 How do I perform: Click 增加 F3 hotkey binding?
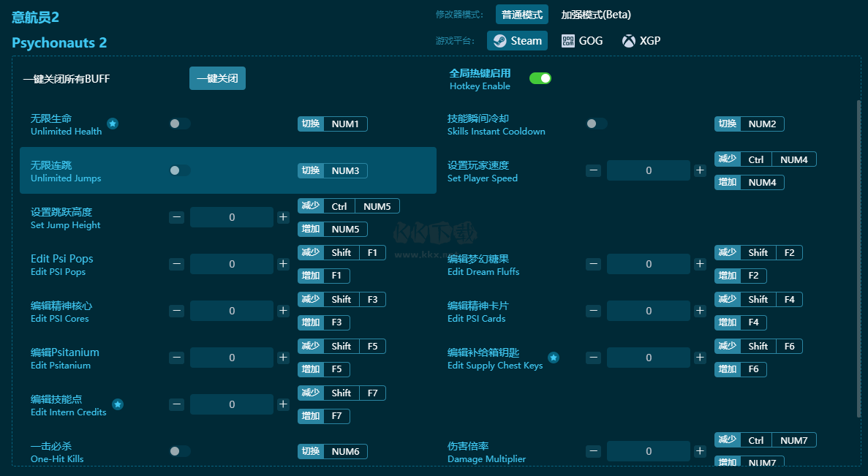(324, 322)
